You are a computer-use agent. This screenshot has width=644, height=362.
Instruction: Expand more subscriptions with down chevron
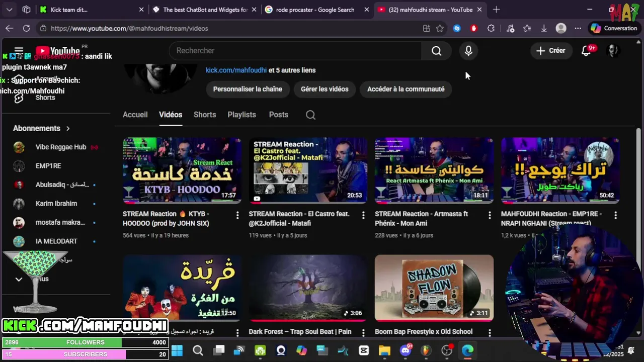pyautogui.click(x=19, y=279)
